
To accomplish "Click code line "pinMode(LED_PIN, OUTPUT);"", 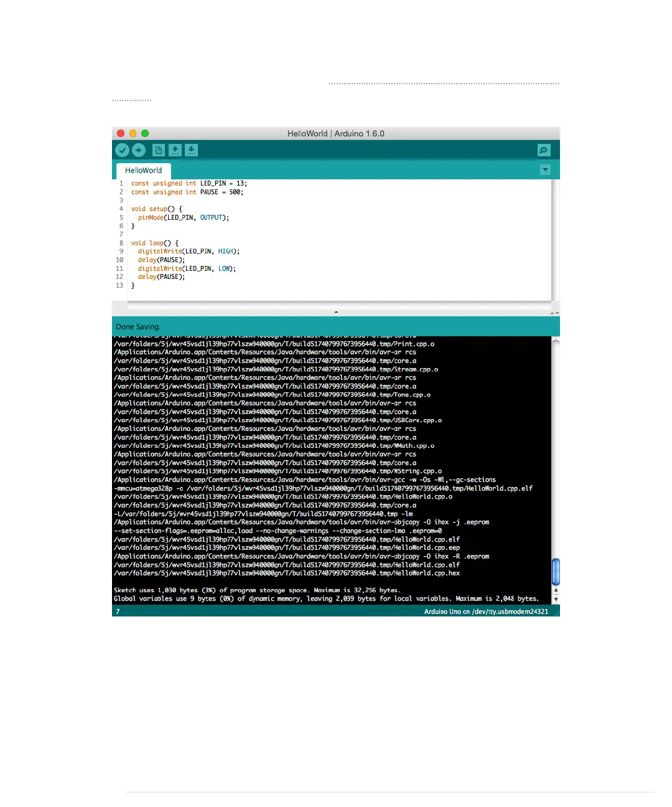I will (x=184, y=218).
